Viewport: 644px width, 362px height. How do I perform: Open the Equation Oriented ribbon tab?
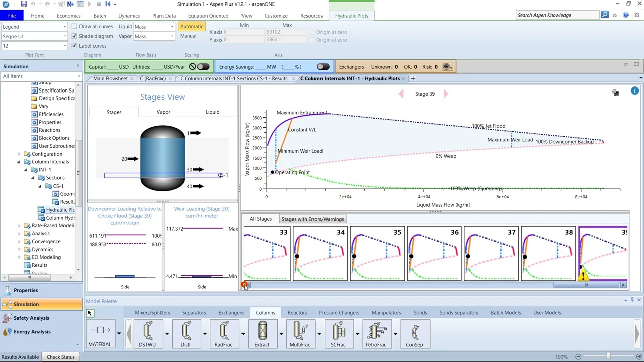[208, 16]
